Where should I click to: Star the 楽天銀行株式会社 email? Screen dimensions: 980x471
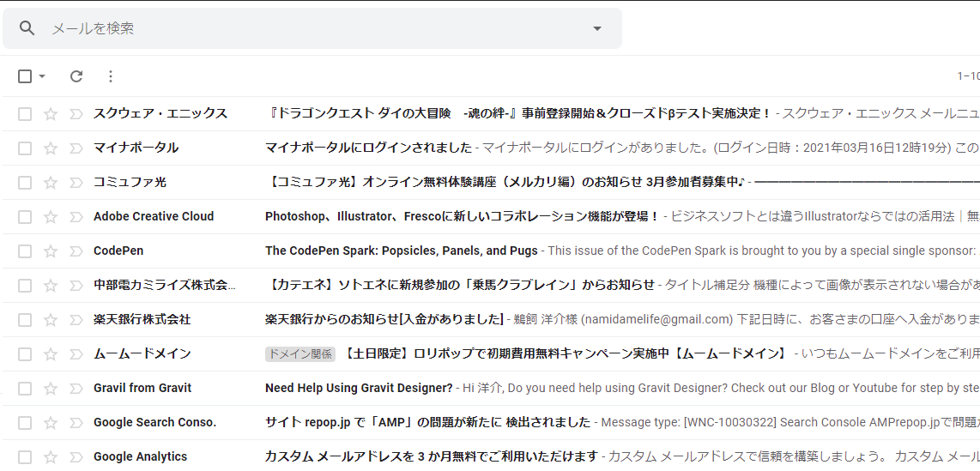pyautogui.click(x=51, y=320)
